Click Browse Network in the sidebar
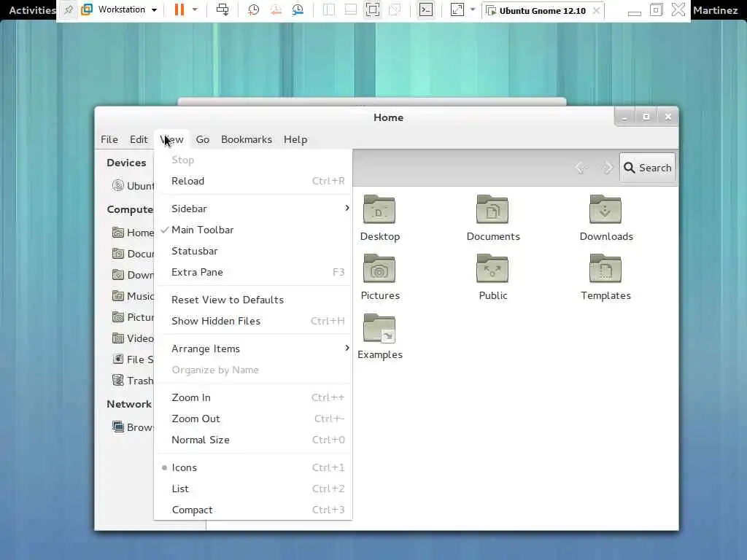Screen dimensions: 747x560 point(133,427)
